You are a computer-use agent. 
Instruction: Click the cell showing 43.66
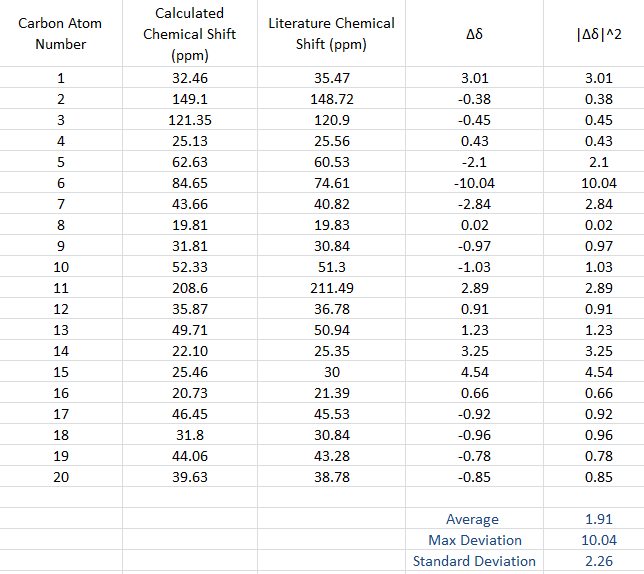190,204
